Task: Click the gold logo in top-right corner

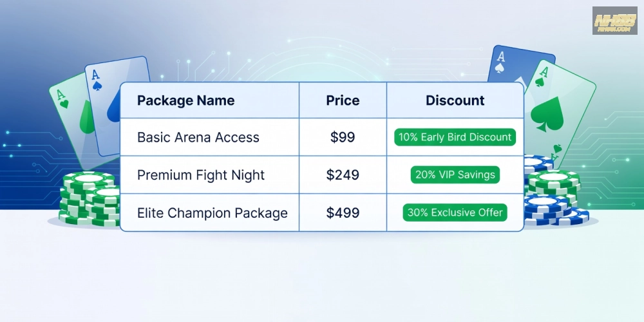Action: click(x=614, y=20)
